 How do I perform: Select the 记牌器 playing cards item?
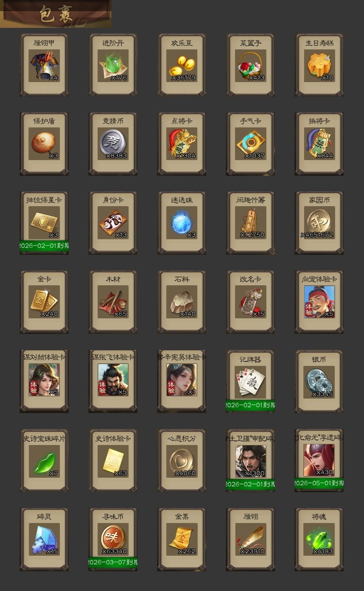(250, 381)
